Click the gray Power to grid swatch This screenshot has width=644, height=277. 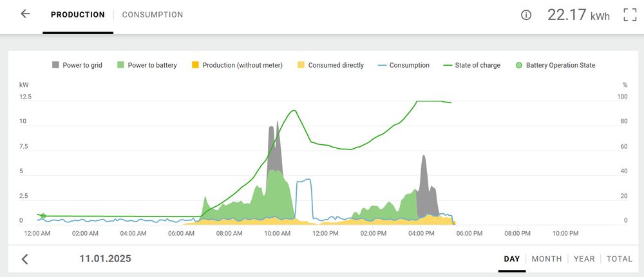pyautogui.click(x=55, y=65)
